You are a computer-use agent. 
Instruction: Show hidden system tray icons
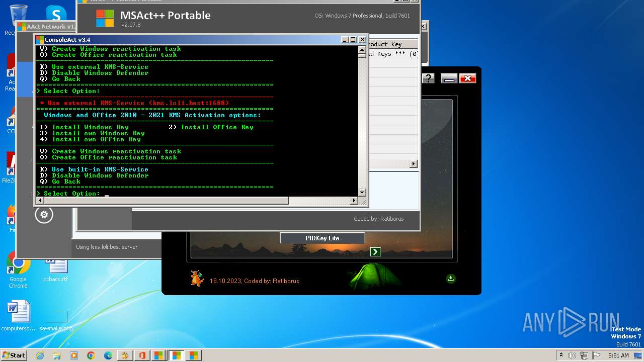(x=561, y=355)
